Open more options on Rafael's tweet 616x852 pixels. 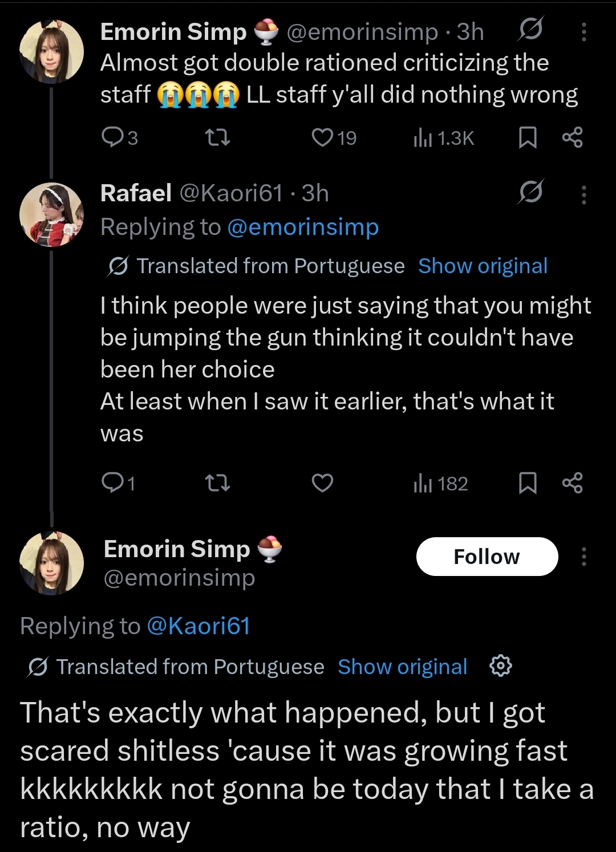point(583,194)
